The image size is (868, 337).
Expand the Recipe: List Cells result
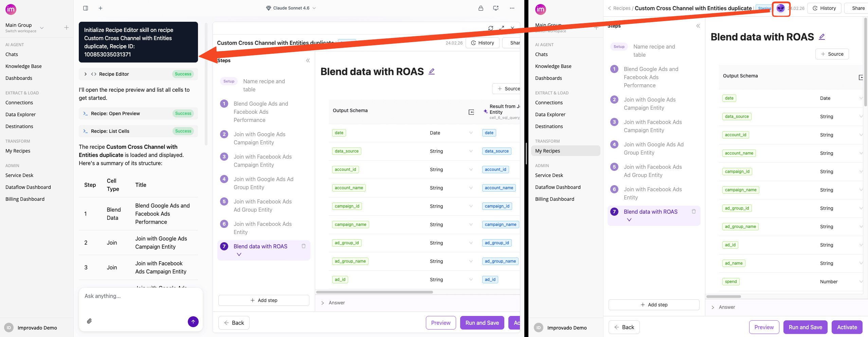click(x=86, y=131)
